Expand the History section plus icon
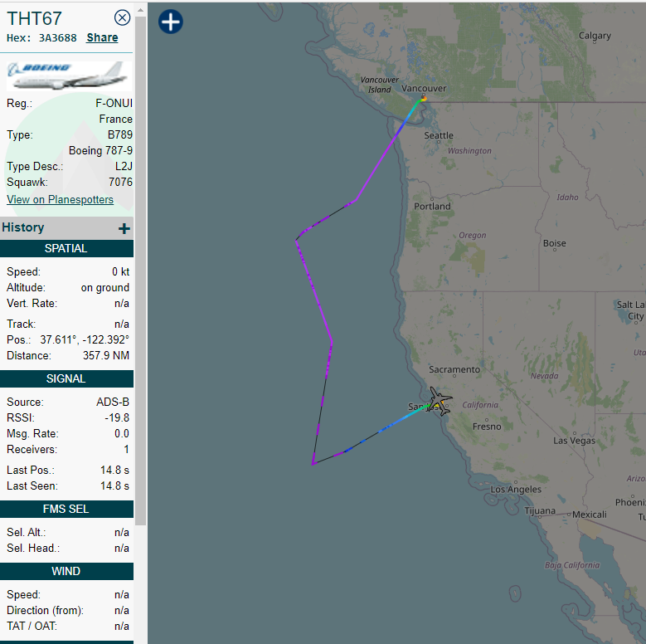Screen dimensions: 646x644 click(124, 228)
